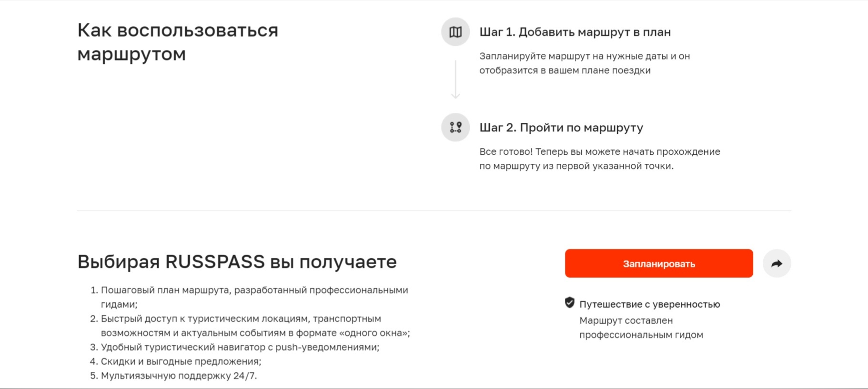This screenshot has height=389, width=868.
Task: Select the Шаг 2. Пройти по маршруту heading
Action: click(x=561, y=128)
